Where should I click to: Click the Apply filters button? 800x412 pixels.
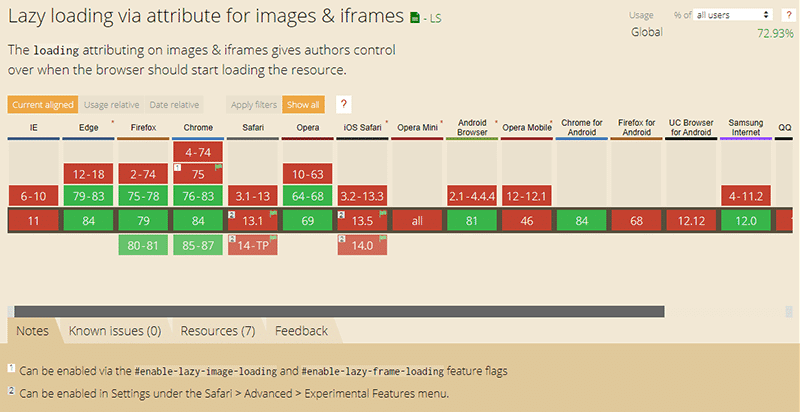pyautogui.click(x=254, y=105)
